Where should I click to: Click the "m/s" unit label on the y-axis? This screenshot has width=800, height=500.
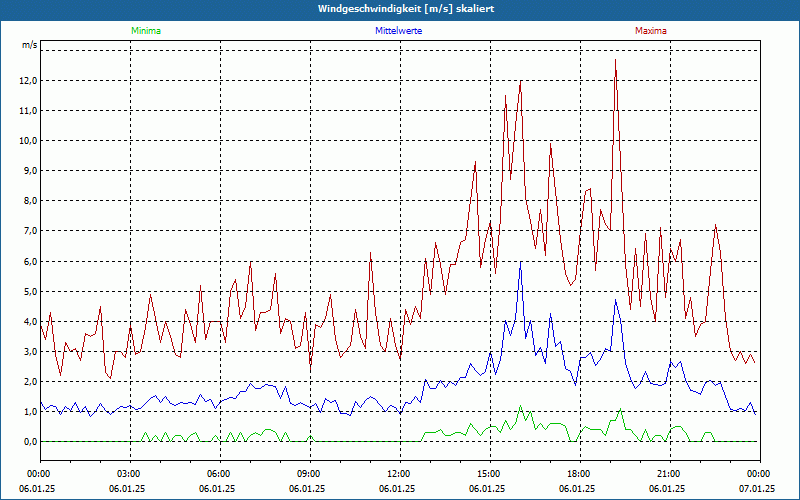30,45
